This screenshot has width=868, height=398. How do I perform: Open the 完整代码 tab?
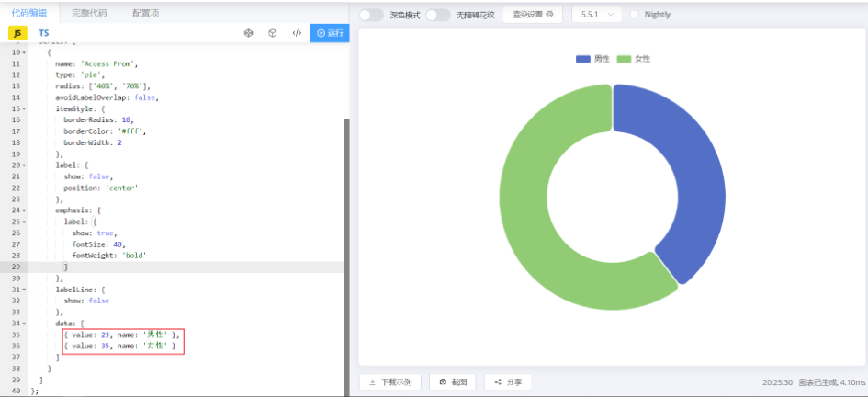tap(89, 13)
